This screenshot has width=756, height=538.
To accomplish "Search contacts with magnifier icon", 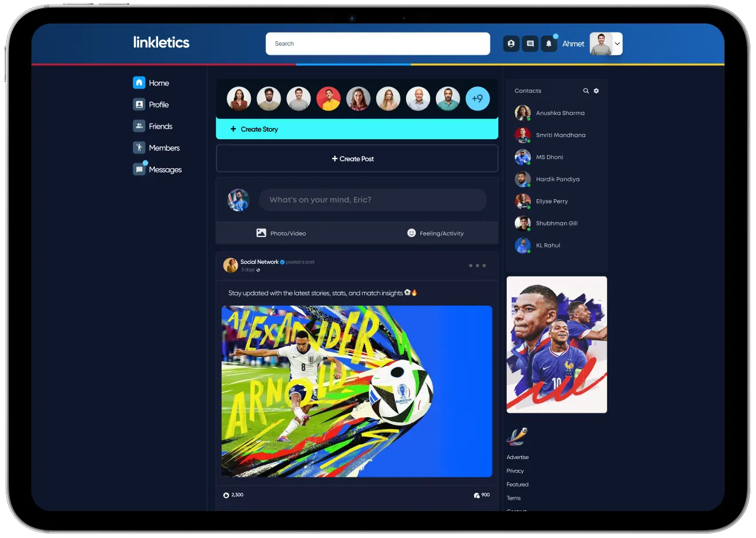I will [x=586, y=91].
